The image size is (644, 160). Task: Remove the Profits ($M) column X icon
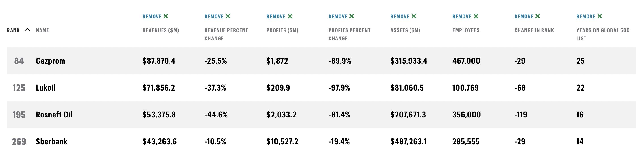pos(290,16)
